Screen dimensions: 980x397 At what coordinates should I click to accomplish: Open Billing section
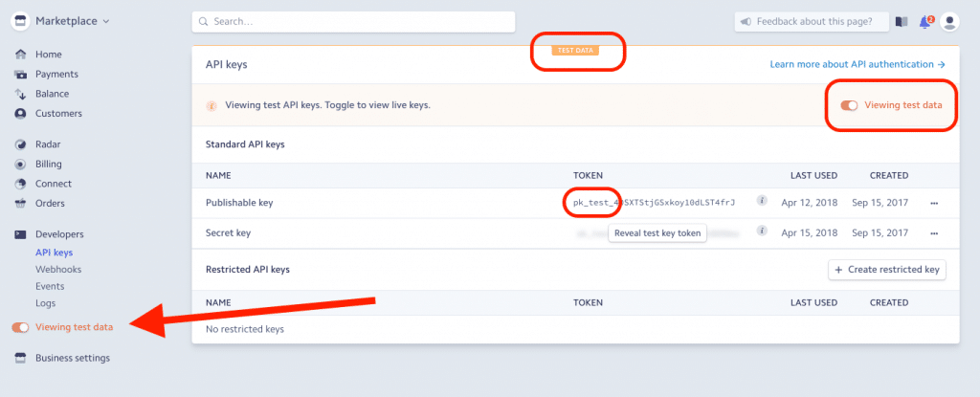pyautogui.click(x=48, y=165)
